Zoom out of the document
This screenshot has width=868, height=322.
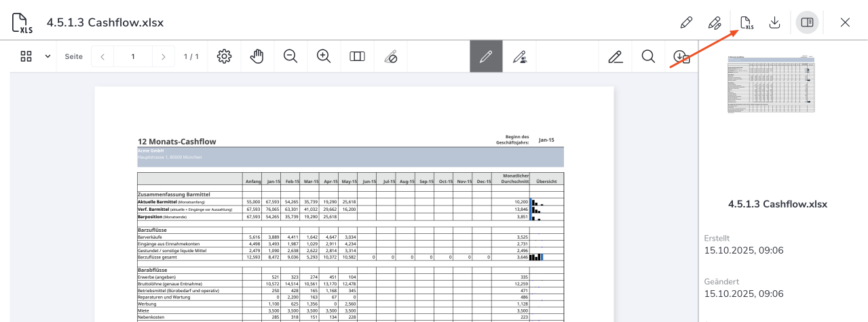coord(290,56)
